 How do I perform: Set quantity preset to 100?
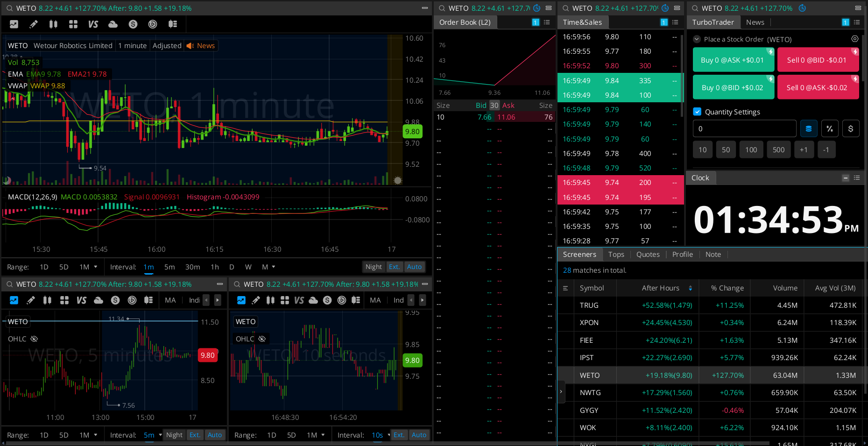pos(751,150)
